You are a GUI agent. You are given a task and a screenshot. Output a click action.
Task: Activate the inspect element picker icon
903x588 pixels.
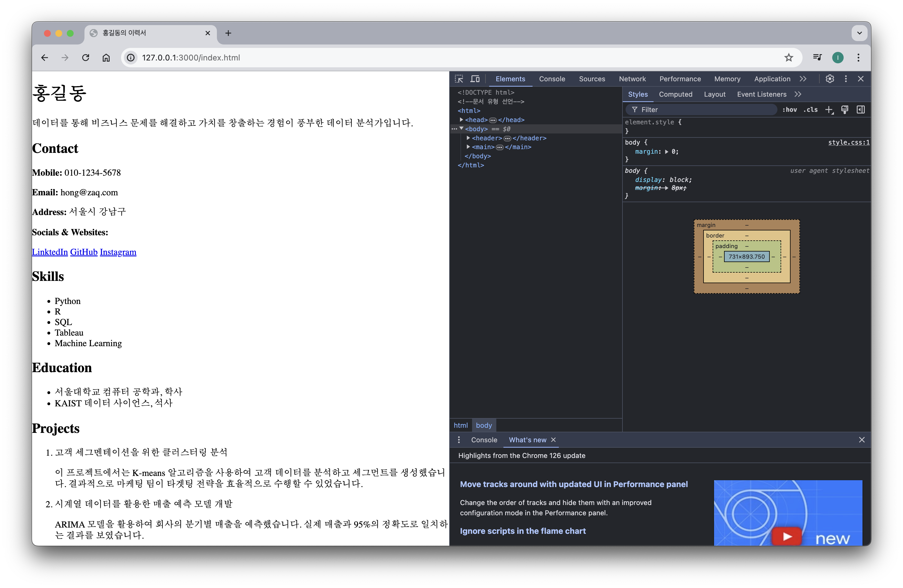[459, 79]
